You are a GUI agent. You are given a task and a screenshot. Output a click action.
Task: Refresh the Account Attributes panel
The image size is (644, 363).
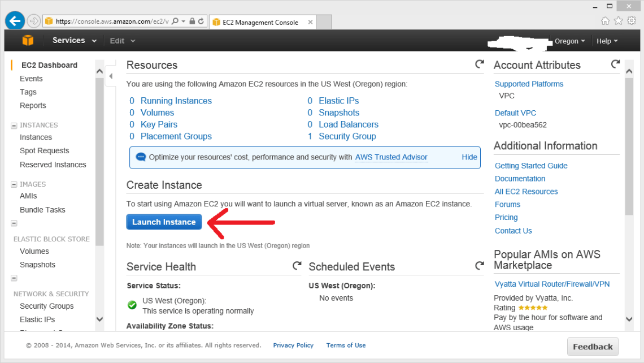click(615, 64)
